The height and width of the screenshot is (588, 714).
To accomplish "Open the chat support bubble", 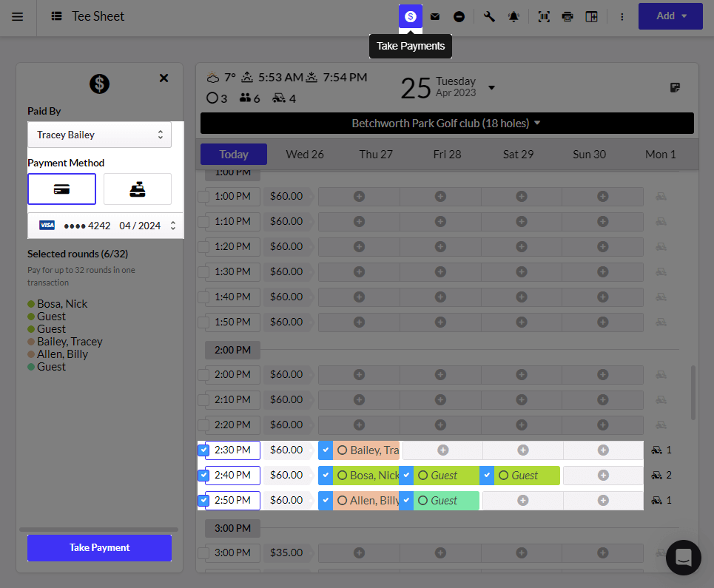I will coord(683,557).
